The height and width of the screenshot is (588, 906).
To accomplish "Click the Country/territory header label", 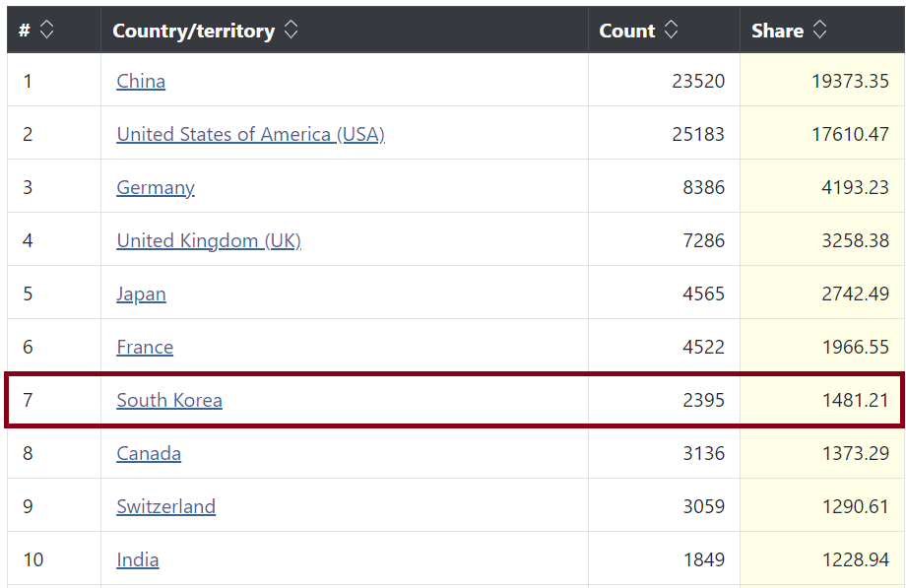I will tap(193, 31).
